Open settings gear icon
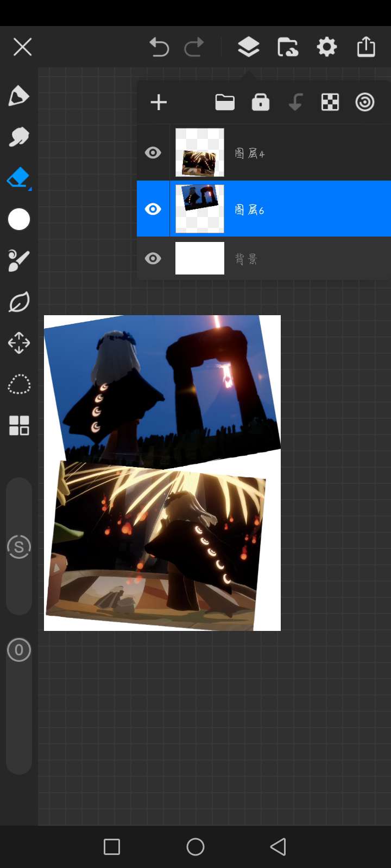 click(x=327, y=47)
